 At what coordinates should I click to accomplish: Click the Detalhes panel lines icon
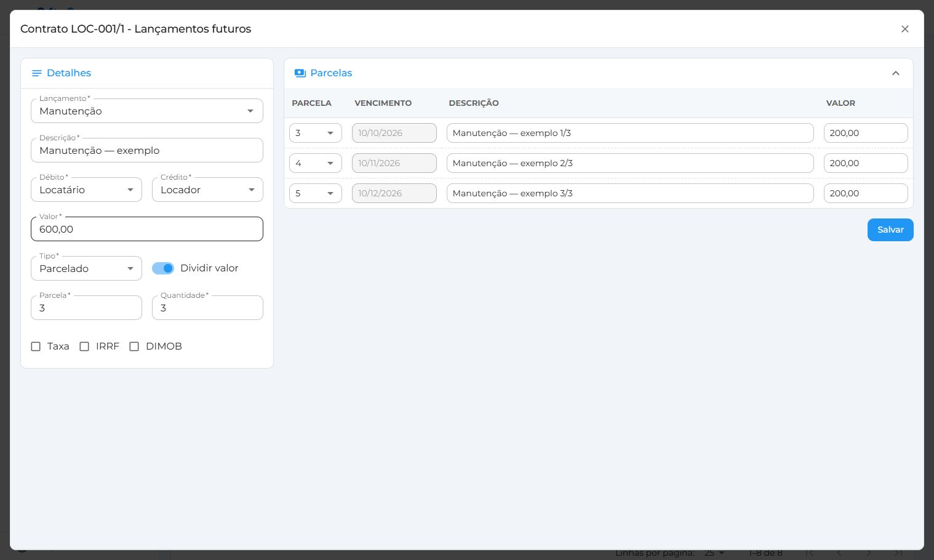tap(37, 73)
